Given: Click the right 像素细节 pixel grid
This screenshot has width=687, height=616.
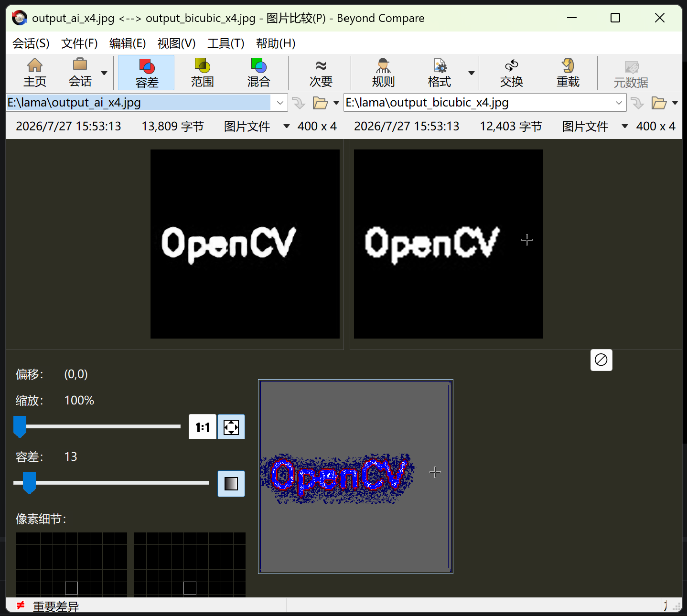Looking at the screenshot, I should pos(190,565).
